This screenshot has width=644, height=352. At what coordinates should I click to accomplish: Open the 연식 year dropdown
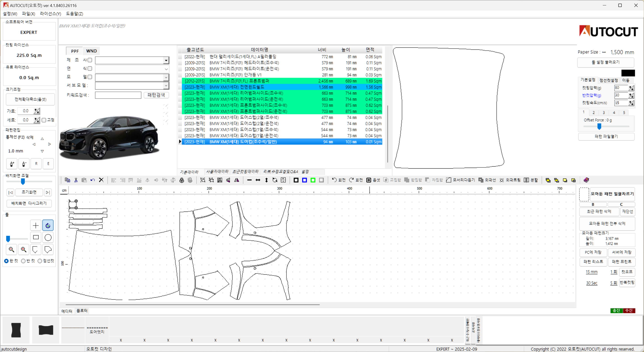166,69
